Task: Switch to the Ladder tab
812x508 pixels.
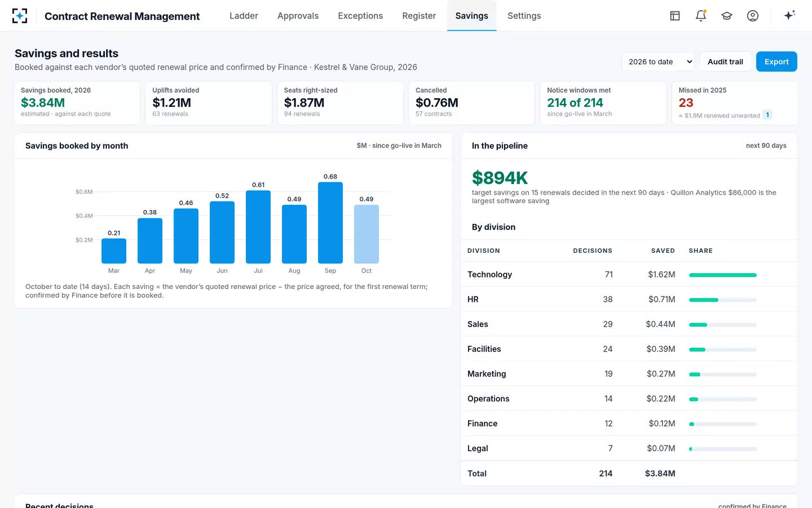Action: [244, 16]
